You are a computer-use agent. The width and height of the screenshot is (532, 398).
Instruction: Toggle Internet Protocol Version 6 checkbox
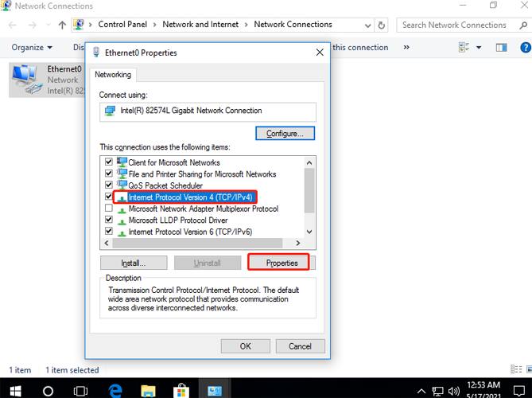[x=109, y=231]
